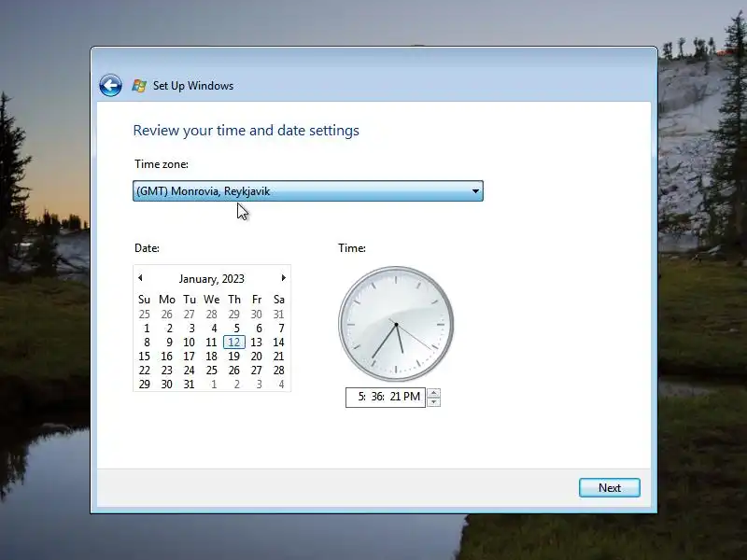Select January 9 in the calendar
The width and height of the screenshot is (747, 560).
click(169, 343)
